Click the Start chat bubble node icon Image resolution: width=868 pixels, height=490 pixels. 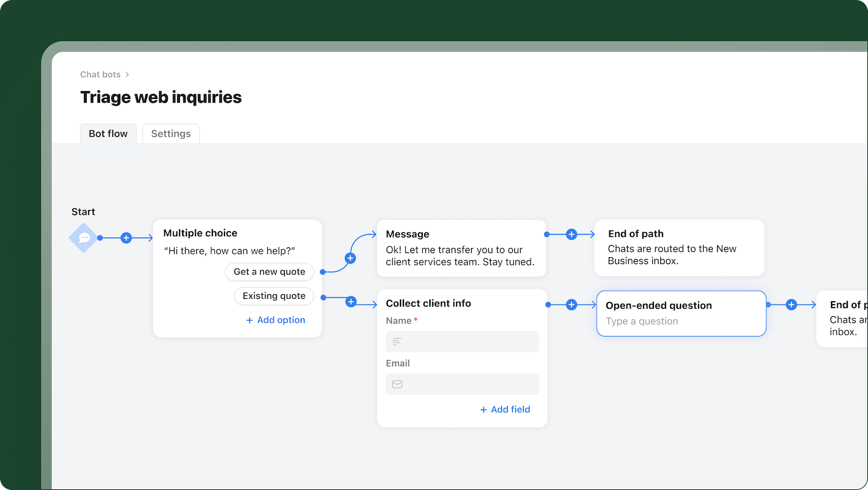pyautogui.click(x=84, y=238)
